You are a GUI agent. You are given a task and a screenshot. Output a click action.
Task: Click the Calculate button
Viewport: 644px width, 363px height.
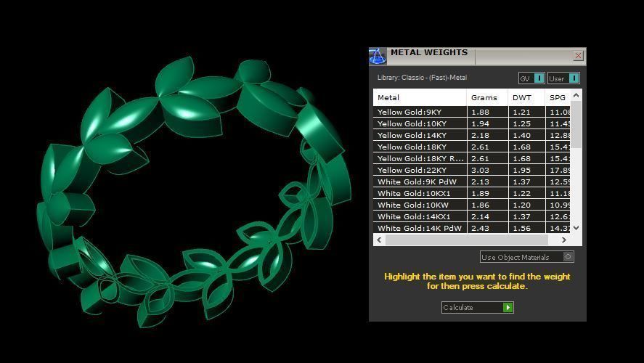coord(478,307)
